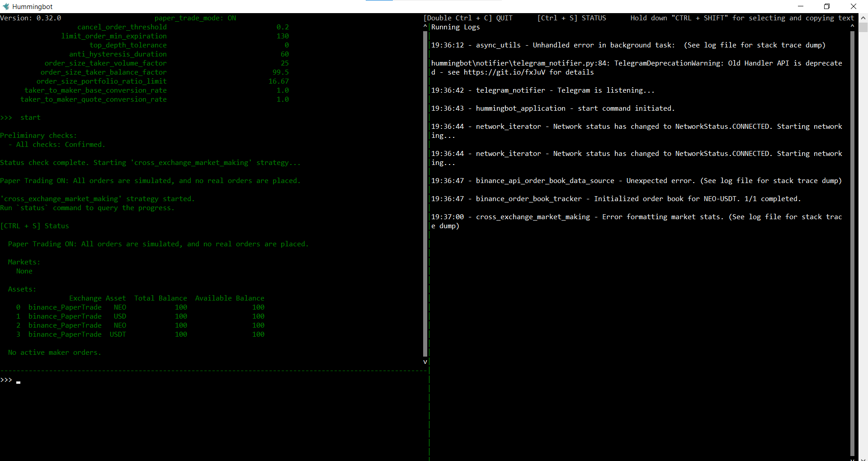The height and width of the screenshot is (461, 868).
Task: Click 'taker_to_maker_quote_conversion_rate' setting name
Action: pos(94,99)
